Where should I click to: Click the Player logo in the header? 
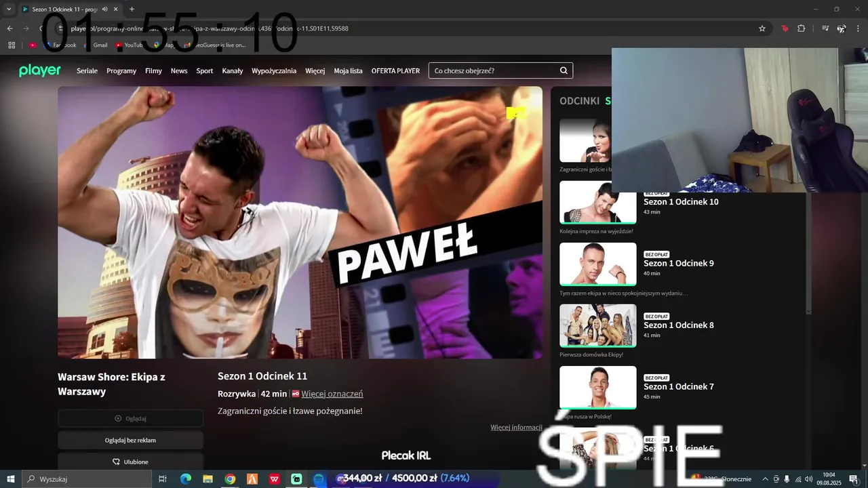40,70
